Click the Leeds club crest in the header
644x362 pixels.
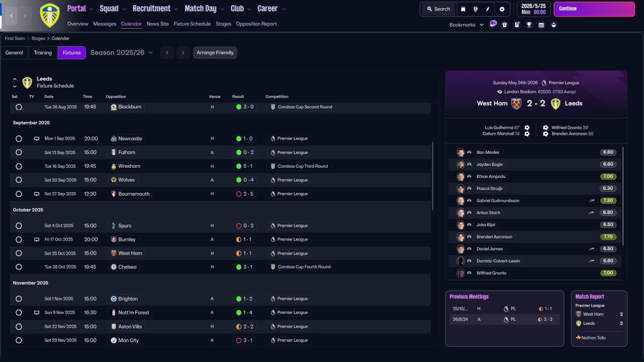[49, 15]
